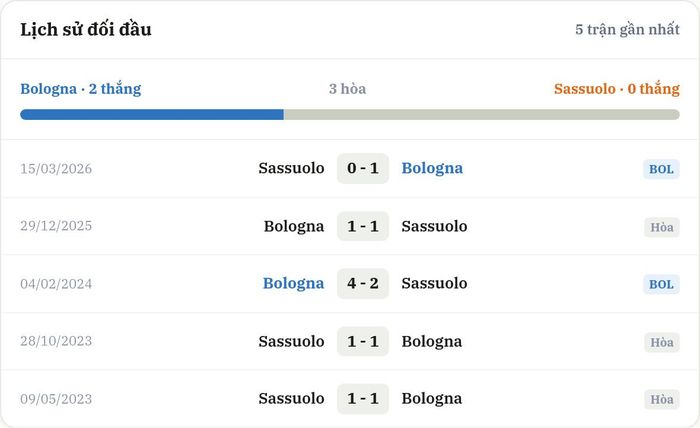Click the 1 - 1 score on 29/12/2025
The width and height of the screenshot is (700, 428).
pos(363,226)
